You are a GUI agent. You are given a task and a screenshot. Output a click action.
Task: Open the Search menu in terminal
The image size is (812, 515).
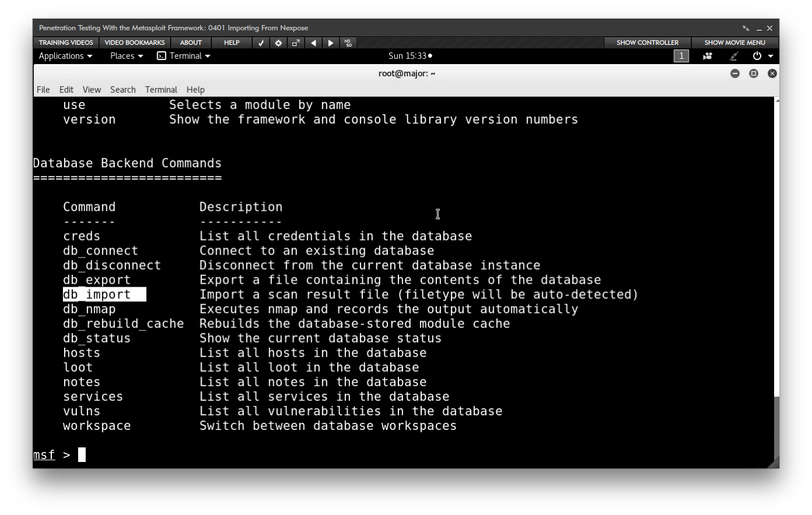click(123, 90)
